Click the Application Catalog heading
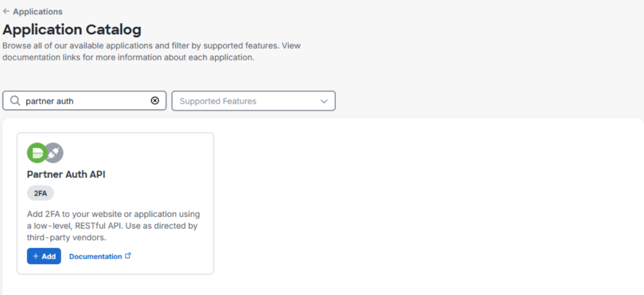 coord(72,29)
